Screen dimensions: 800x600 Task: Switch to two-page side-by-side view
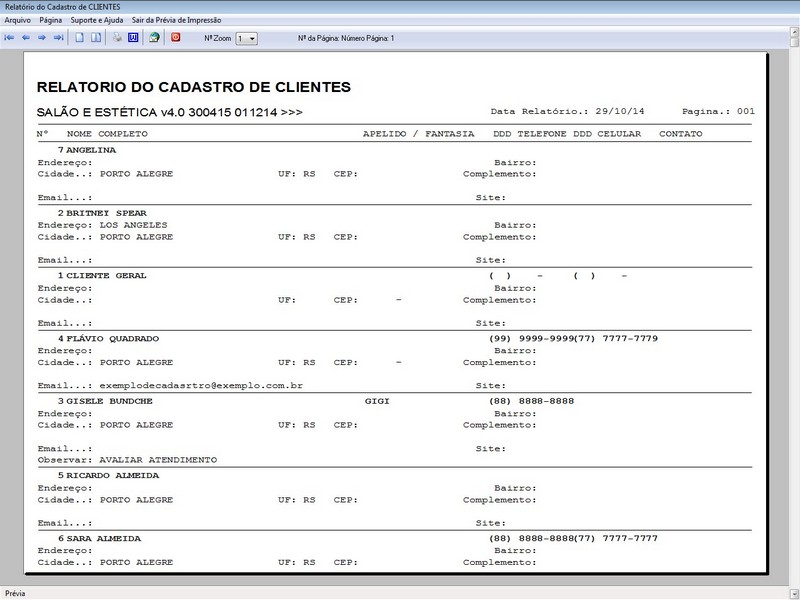[x=96, y=38]
